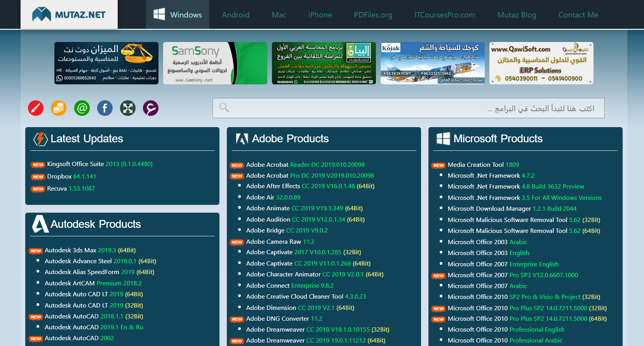The image size is (644, 346).
Task: Open the Arabic scales accounting banner
Action: 106,63
